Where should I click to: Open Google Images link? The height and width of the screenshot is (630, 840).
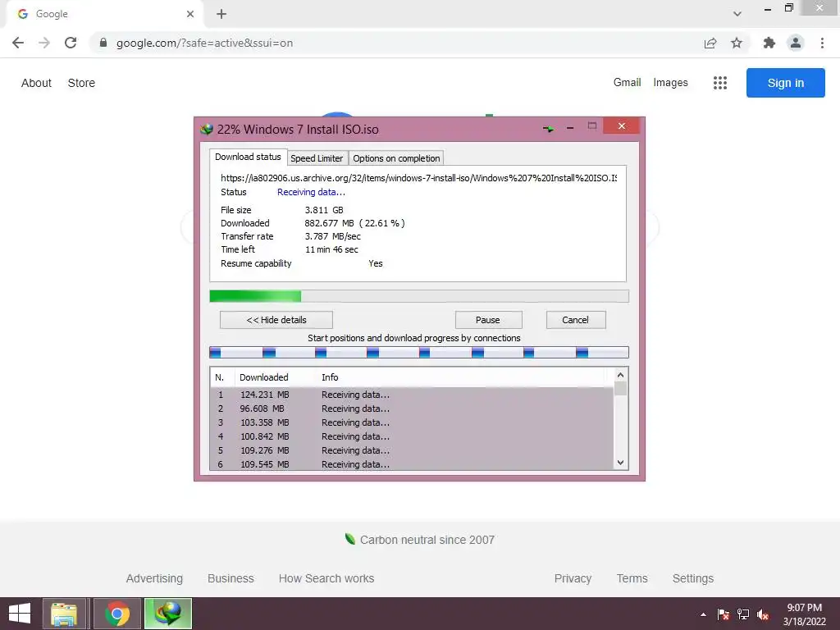click(670, 83)
